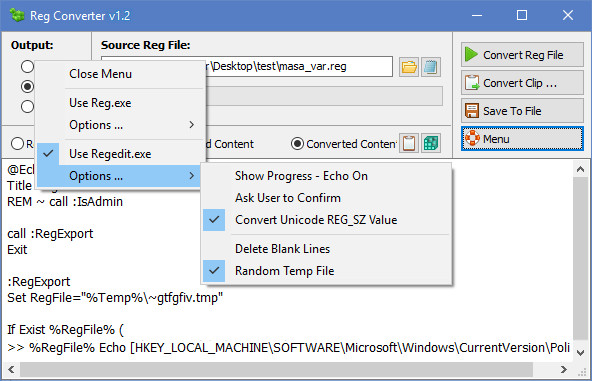Image resolution: width=592 pixels, height=381 pixels.
Task: Click the Convert Clip button
Action: pos(522,83)
